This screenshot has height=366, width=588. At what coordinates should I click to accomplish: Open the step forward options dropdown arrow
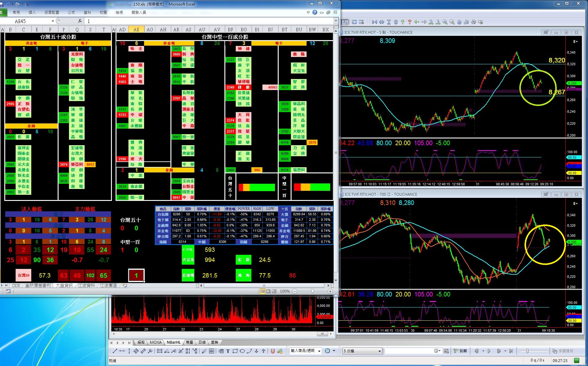pos(505,351)
